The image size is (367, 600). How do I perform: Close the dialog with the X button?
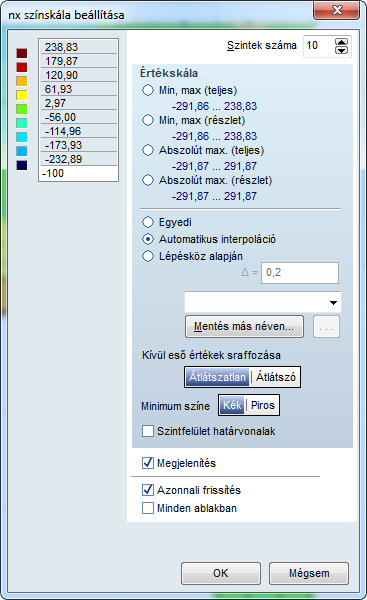(x=337, y=10)
